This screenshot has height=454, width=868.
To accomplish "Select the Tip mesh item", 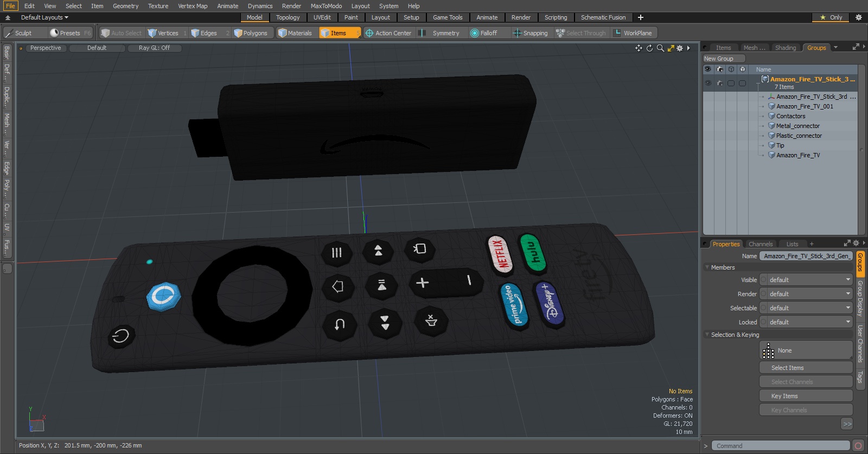I will pos(780,145).
